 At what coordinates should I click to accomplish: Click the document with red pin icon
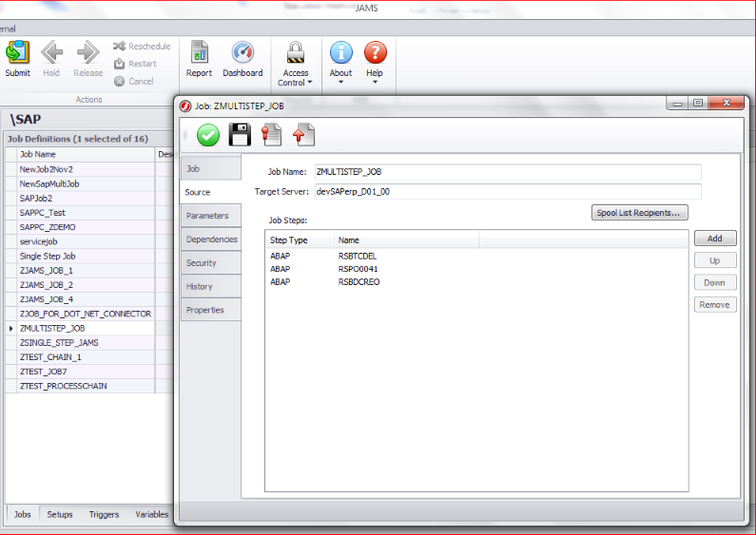pyautogui.click(x=271, y=135)
